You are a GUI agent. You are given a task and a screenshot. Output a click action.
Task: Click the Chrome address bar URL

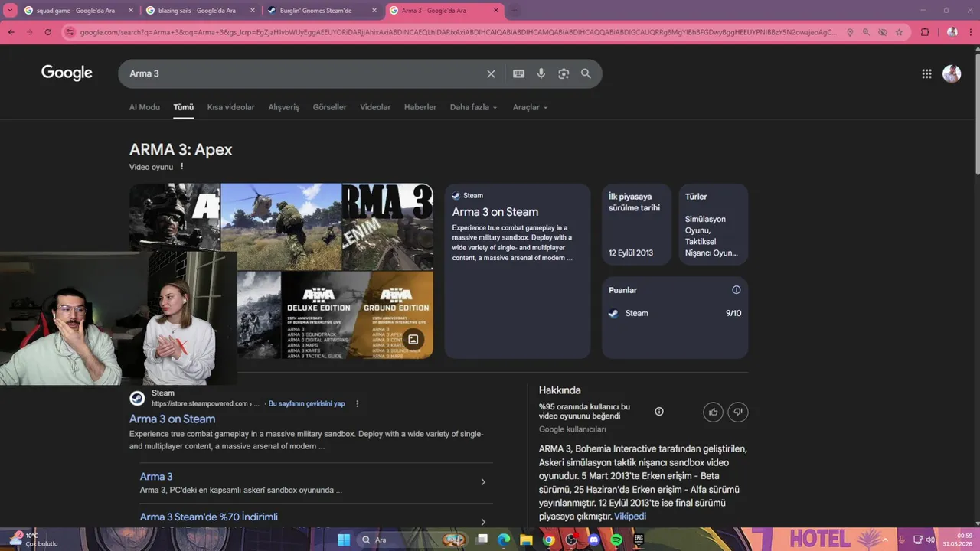click(x=458, y=32)
